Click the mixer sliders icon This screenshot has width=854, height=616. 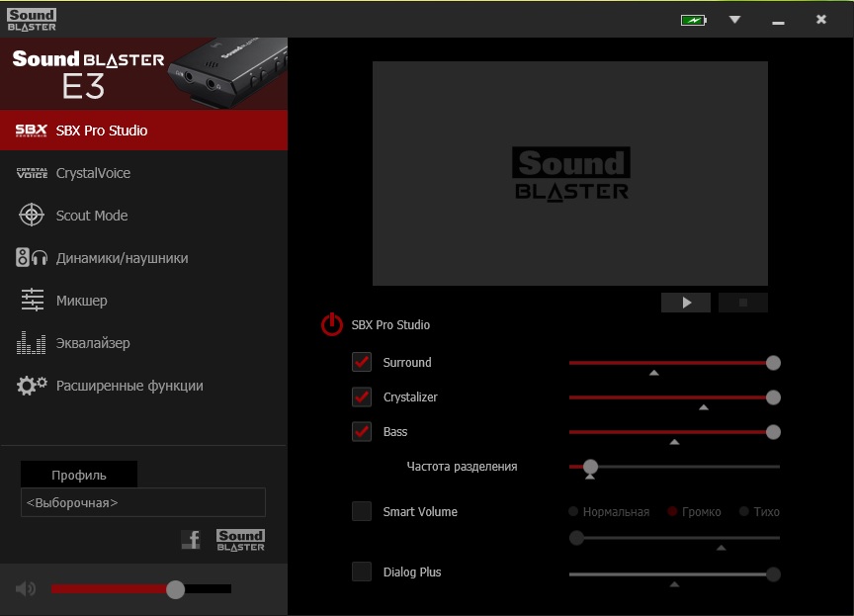click(x=33, y=301)
